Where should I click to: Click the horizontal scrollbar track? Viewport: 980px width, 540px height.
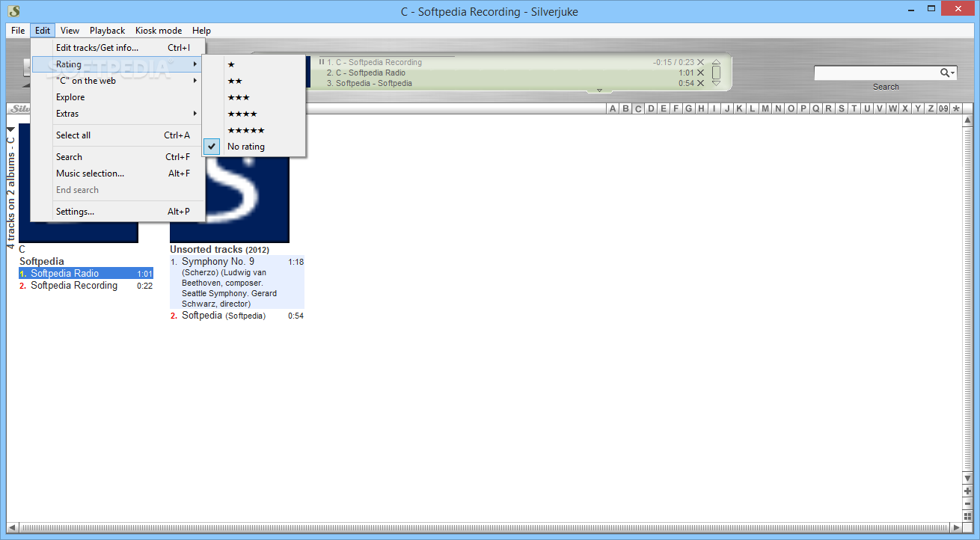coord(484,527)
